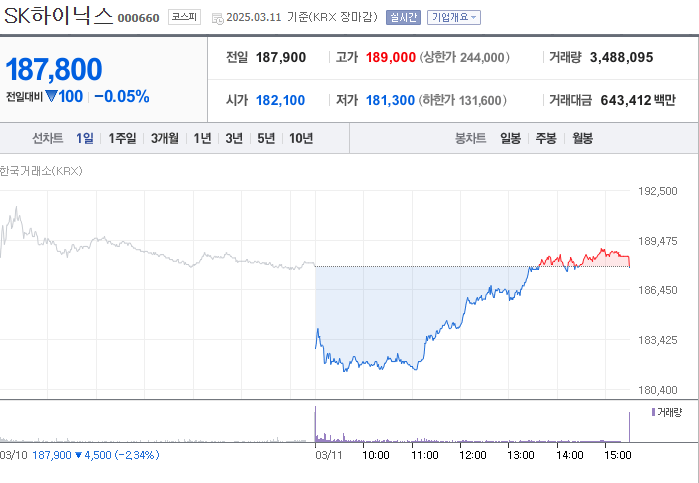The image size is (699, 483).
Task: Click the 선차트 line chart label
Action: [47, 138]
